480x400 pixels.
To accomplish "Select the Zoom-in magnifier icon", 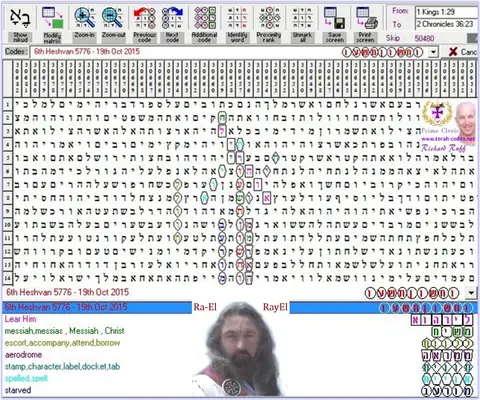I will click(84, 18).
